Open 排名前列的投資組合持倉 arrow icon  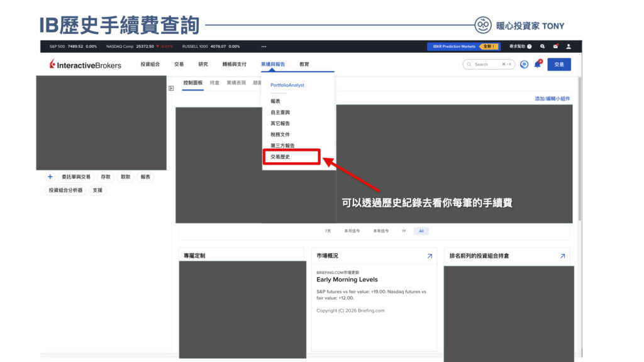tap(562, 256)
